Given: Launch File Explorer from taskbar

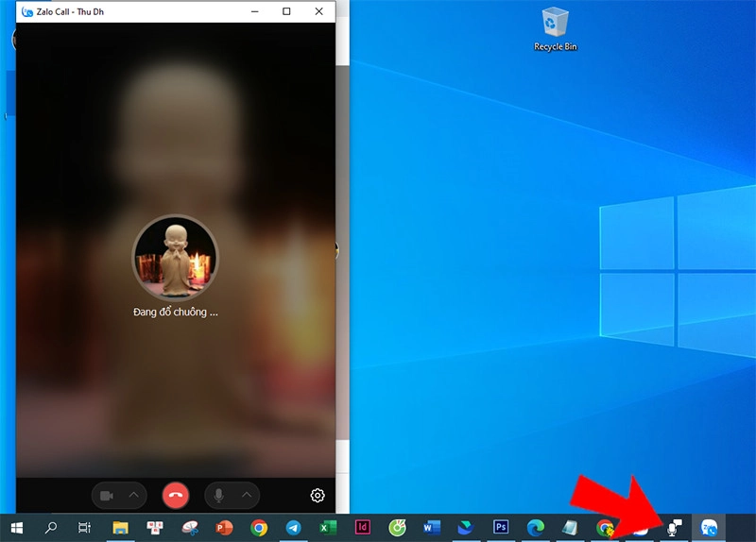Looking at the screenshot, I should pyautogui.click(x=120, y=528).
